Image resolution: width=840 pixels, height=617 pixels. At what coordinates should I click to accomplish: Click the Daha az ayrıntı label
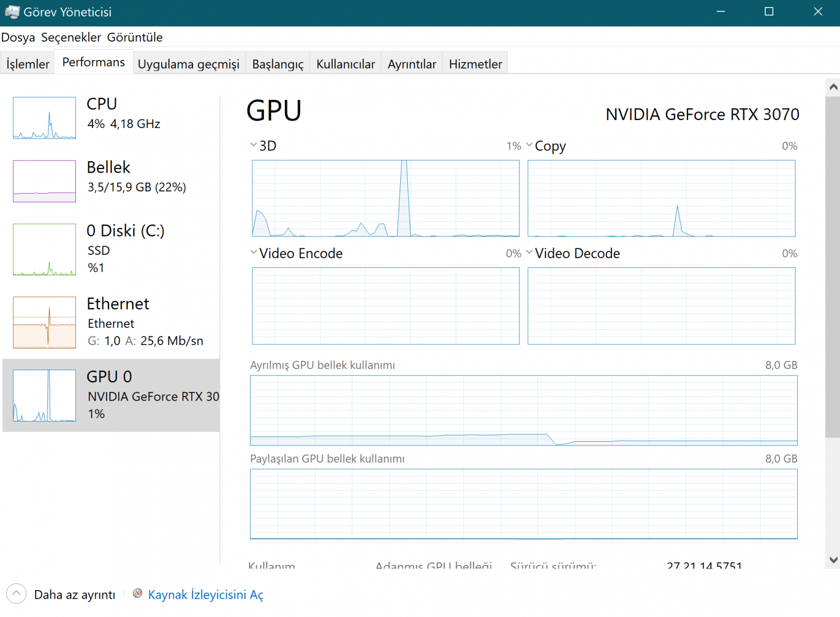click(75, 595)
